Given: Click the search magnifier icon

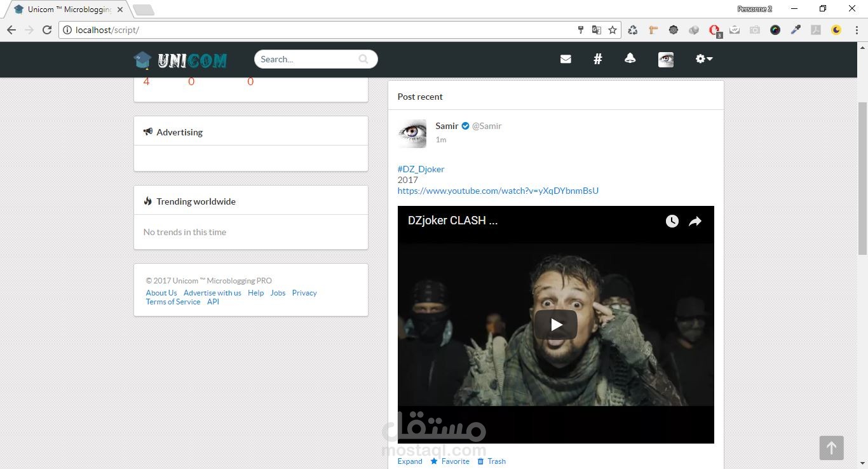Looking at the screenshot, I should pyautogui.click(x=363, y=59).
